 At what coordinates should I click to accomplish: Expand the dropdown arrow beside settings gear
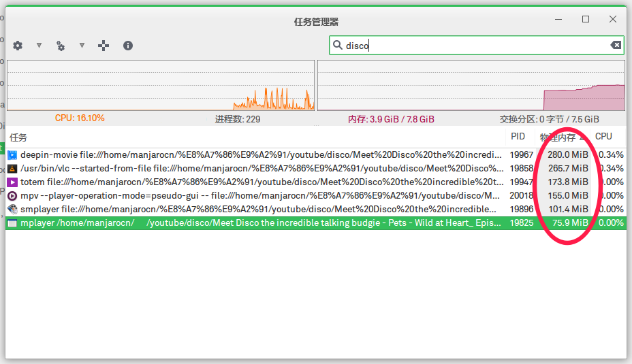[x=39, y=46]
